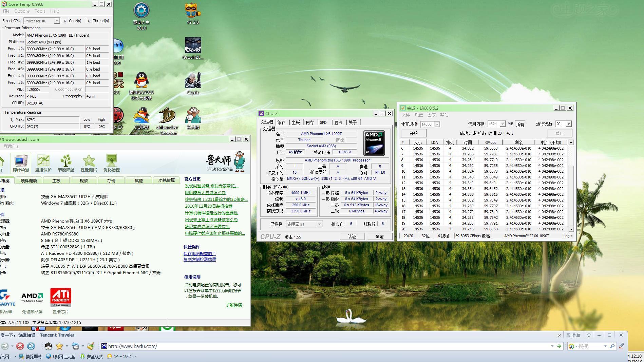
Task: Expand the Select CPU dropdown in Core Temp
Action: click(x=57, y=21)
